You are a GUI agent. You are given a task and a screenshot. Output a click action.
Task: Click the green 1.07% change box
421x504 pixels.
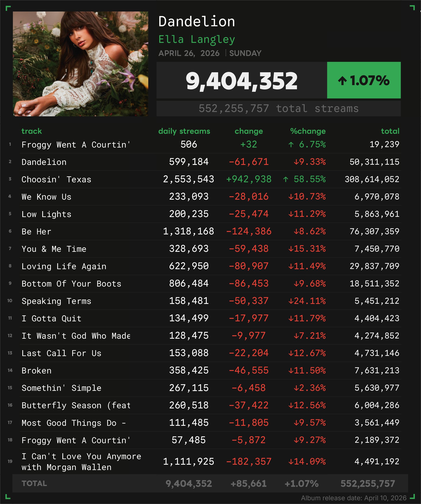point(364,80)
